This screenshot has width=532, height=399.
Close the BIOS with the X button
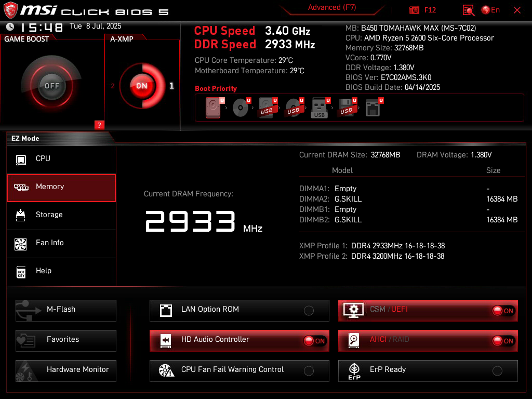(517, 10)
